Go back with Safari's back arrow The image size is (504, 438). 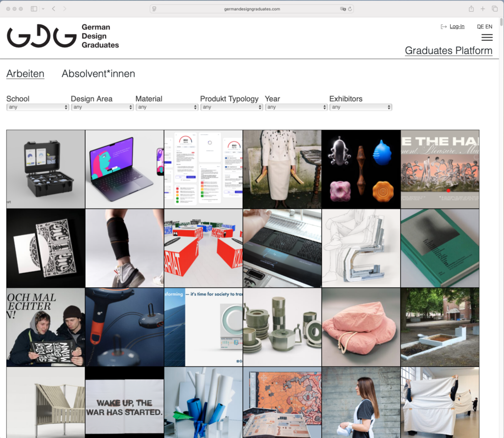(54, 9)
